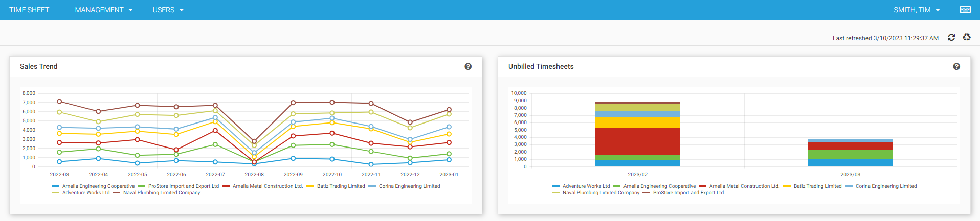Click the olive segment of 2023/02 bar
The height and width of the screenshot is (221, 980).
[638, 107]
